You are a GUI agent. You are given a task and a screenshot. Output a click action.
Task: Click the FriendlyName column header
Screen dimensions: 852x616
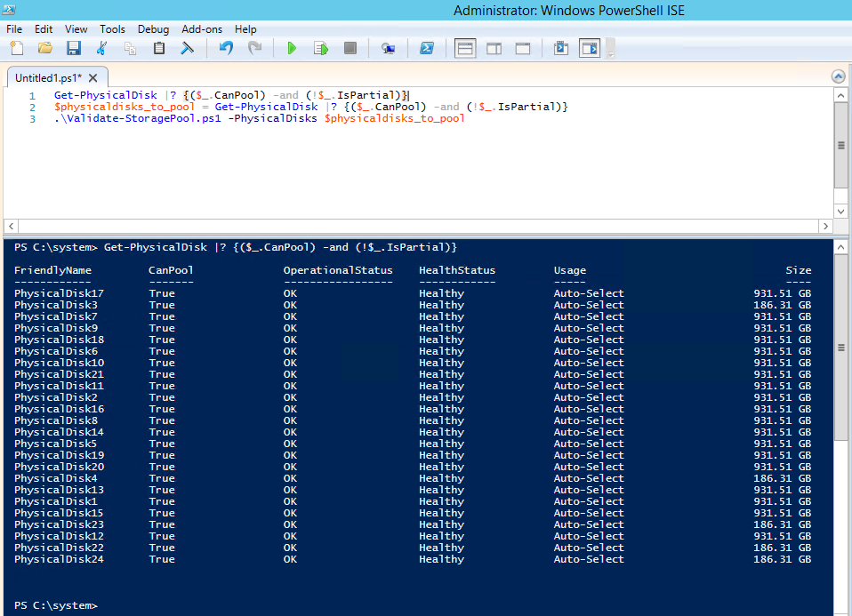52,270
